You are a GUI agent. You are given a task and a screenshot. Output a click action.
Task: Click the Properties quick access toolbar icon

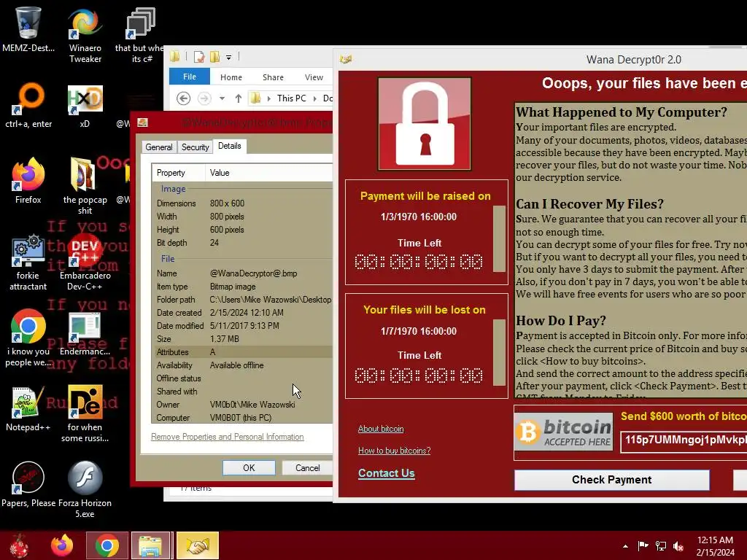pyautogui.click(x=199, y=57)
